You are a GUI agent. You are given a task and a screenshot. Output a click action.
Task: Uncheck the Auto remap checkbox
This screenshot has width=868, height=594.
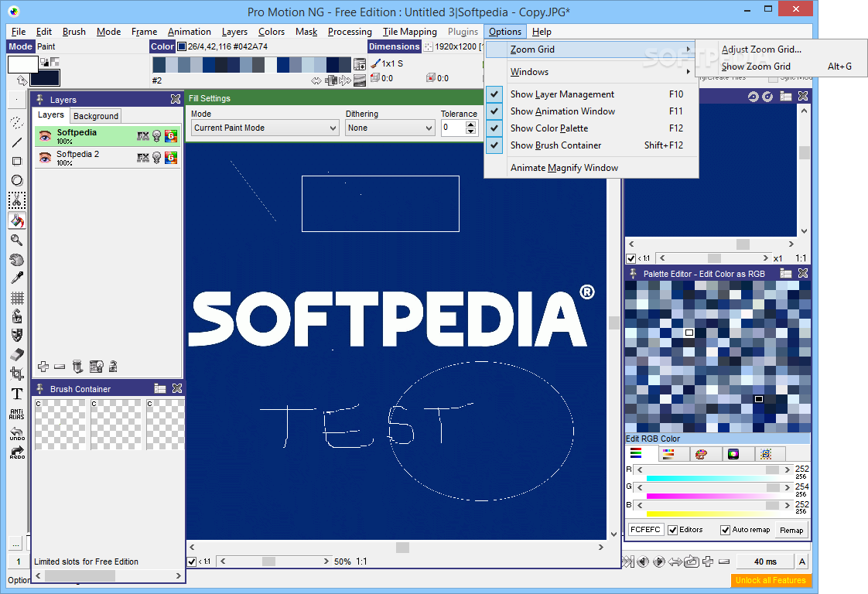(725, 530)
